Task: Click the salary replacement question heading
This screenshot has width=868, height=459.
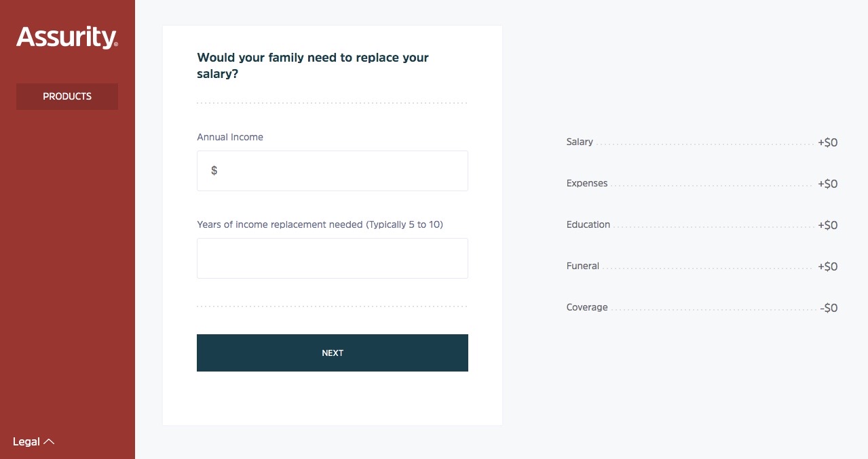Action: click(x=313, y=66)
